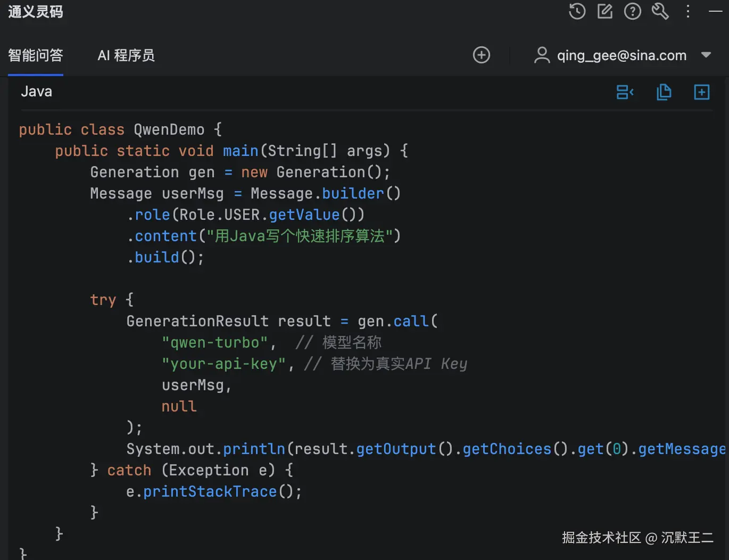Click the // 替换为真实API Key comment
The image size is (729, 560).
[386, 364]
